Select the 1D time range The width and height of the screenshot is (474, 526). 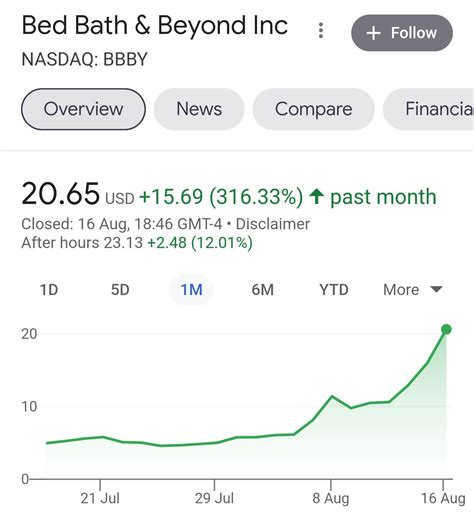(49, 290)
